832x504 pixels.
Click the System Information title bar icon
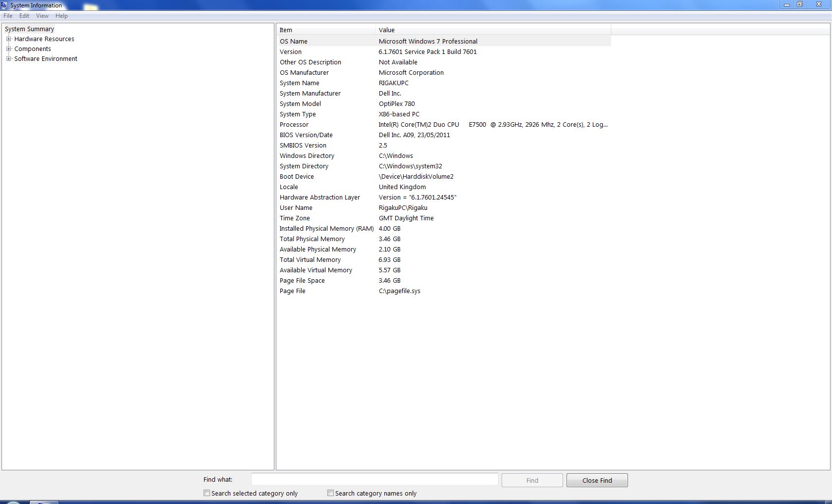4,5
